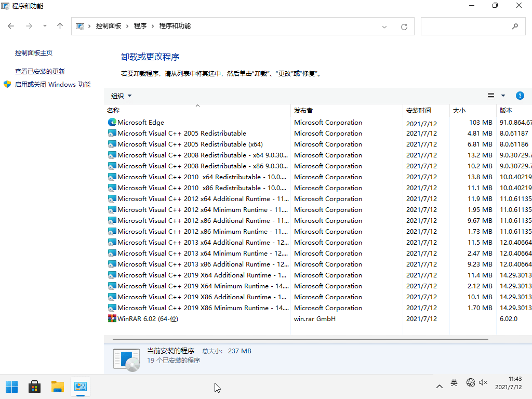Select Visual C++ 2012 x86 Minimum Runtime
Image resolution: width=532 pixels, height=399 pixels.
pos(318,231)
